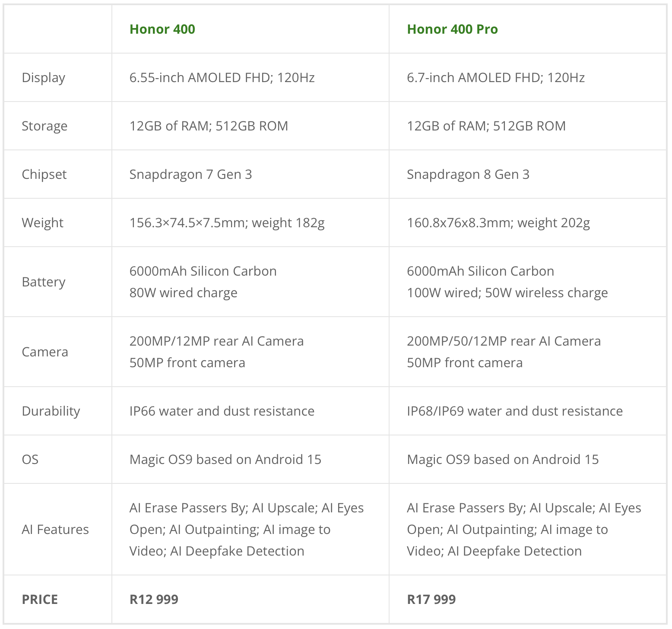The height and width of the screenshot is (629, 672).
Task: Click the AI Features row label
Action: click(55, 530)
